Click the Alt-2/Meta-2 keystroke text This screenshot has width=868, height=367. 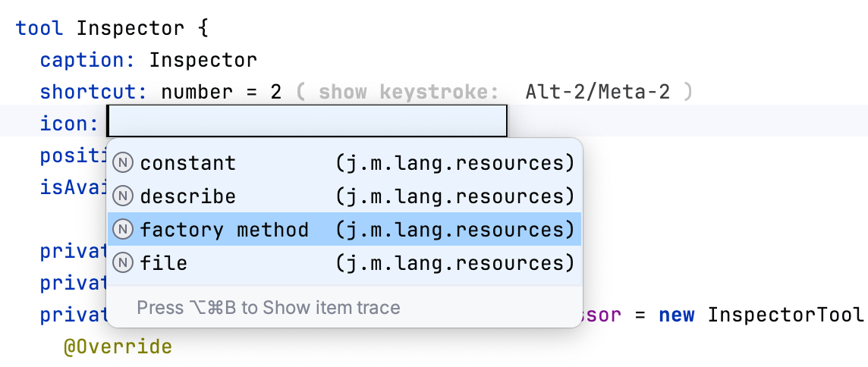(598, 92)
